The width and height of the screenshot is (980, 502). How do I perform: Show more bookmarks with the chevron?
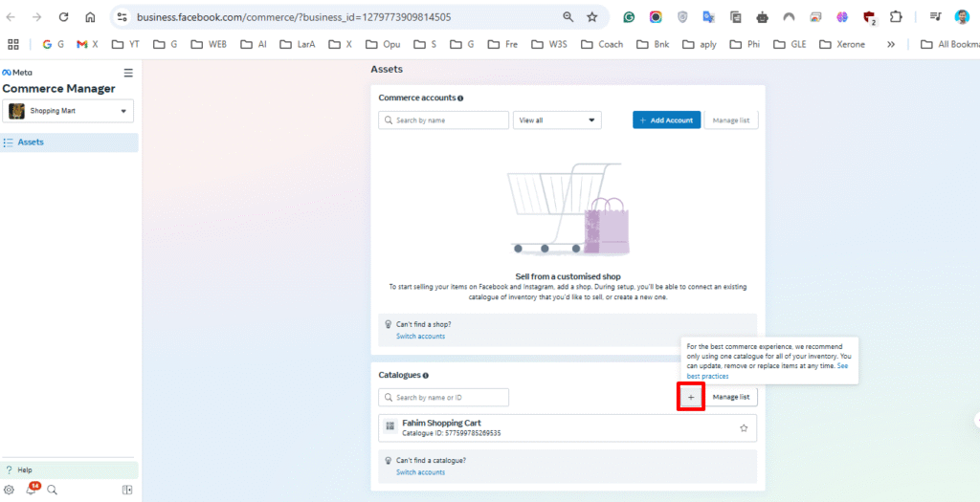point(891,44)
